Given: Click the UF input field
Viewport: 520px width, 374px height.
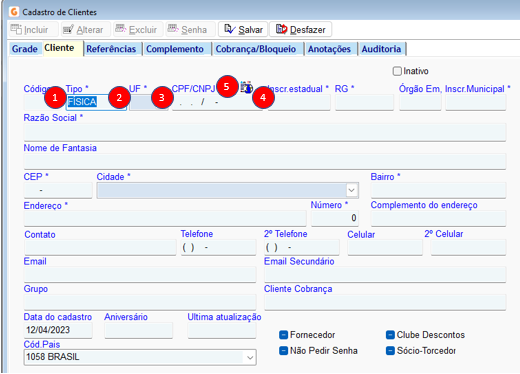Looking at the screenshot, I should [148, 102].
